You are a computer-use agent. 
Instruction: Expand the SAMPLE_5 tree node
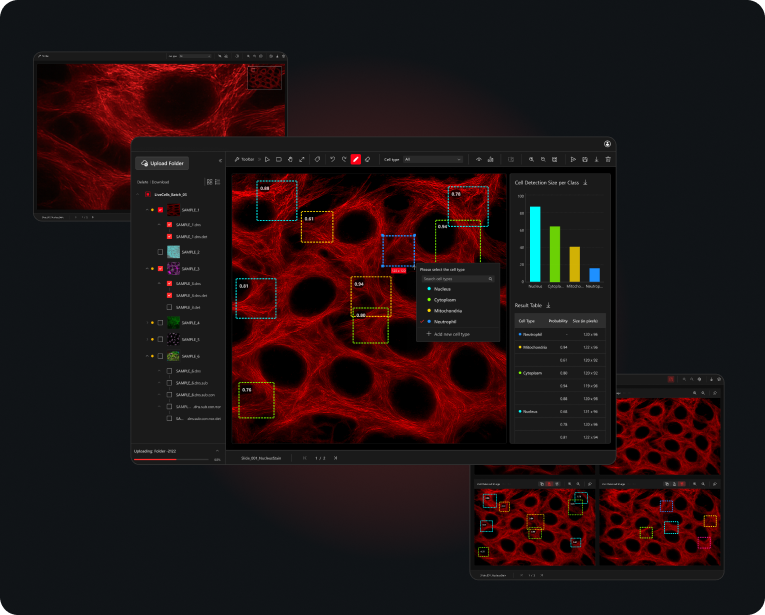147,339
